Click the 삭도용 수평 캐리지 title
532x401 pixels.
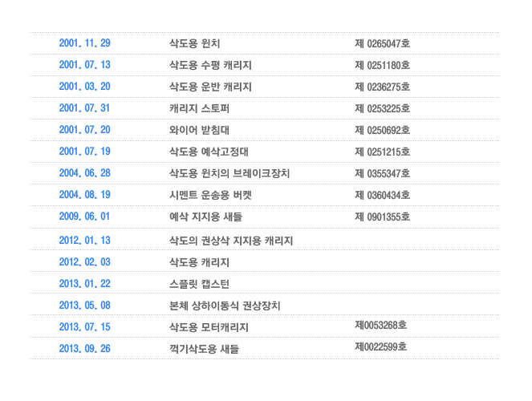(x=210, y=65)
